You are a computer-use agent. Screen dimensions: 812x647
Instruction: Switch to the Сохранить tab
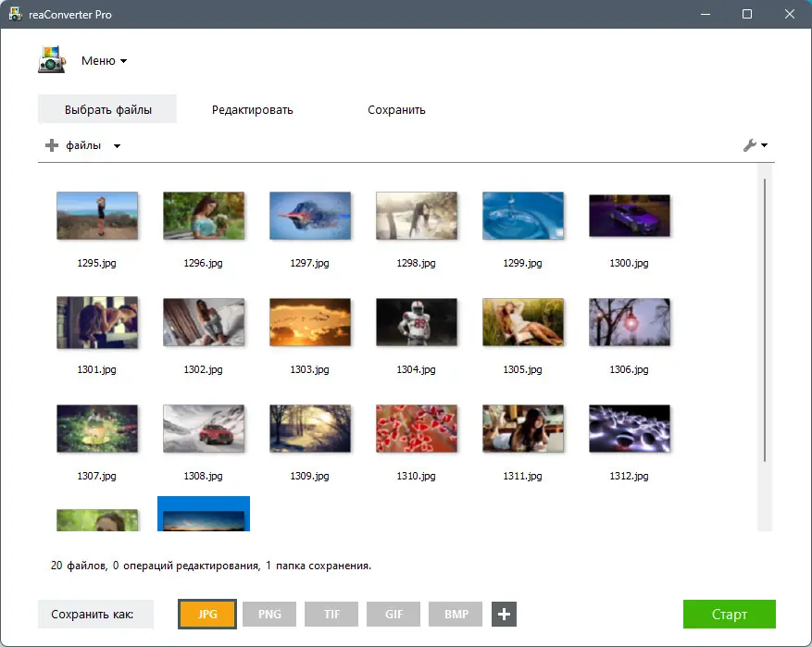pos(395,108)
